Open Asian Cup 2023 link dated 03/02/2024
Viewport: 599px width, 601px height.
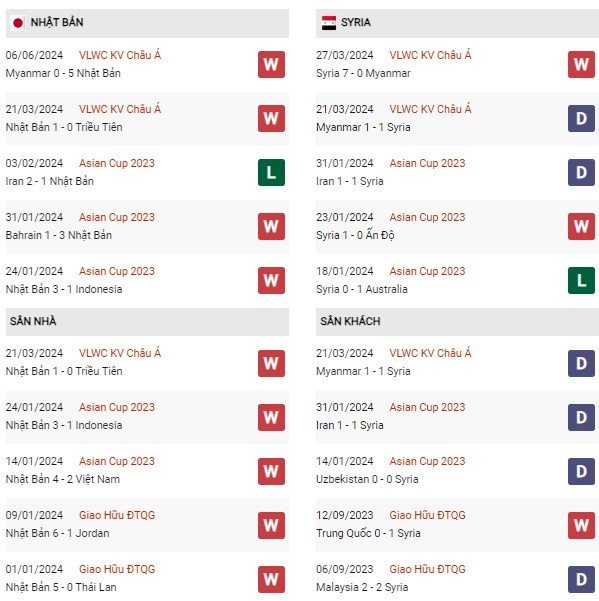[x=117, y=163]
